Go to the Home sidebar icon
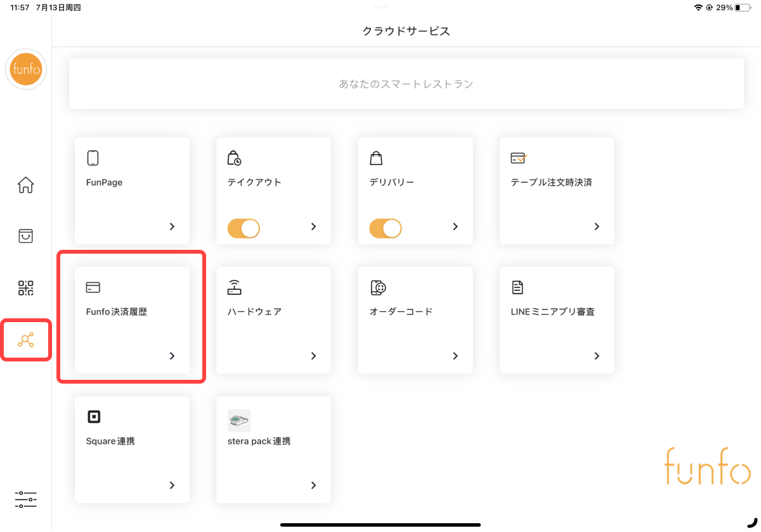This screenshot has height=532, width=761. [x=26, y=185]
